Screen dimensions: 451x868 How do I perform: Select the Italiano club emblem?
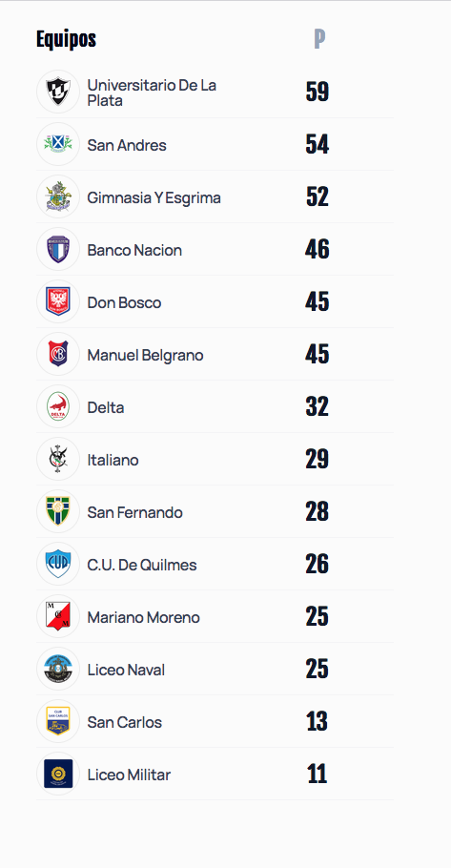click(x=58, y=459)
